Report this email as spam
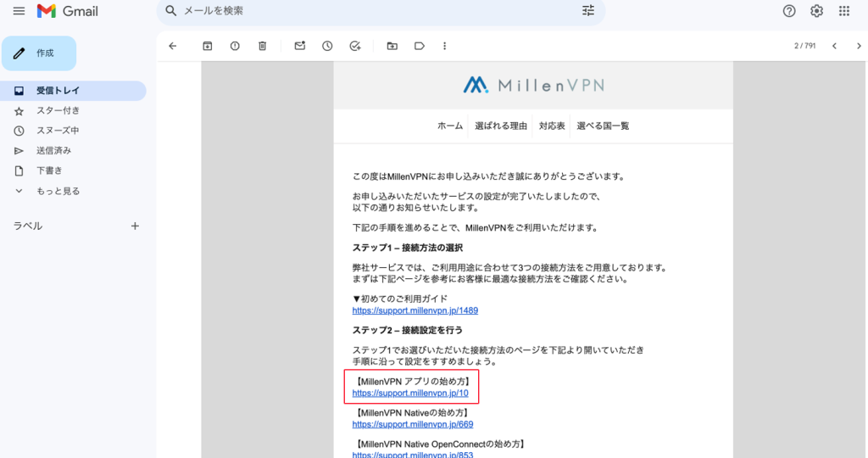This screenshot has width=868, height=458. pos(235,46)
